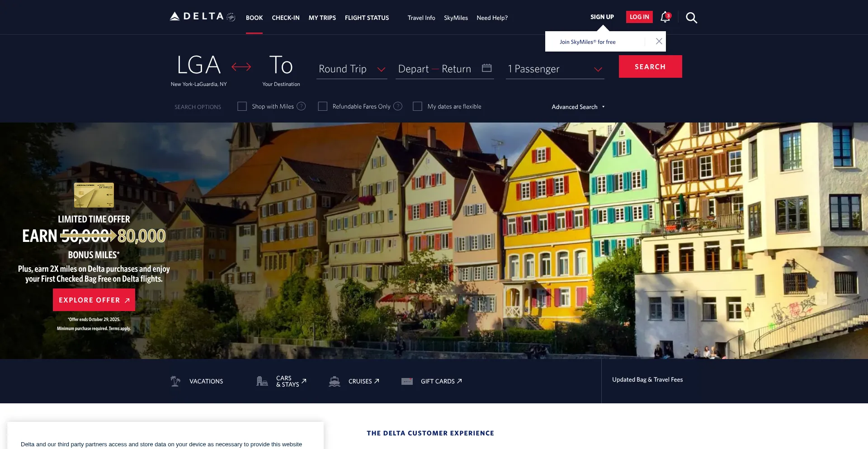Show help for Shop with Miles
This screenshot has width=868, height=449.
301,106
